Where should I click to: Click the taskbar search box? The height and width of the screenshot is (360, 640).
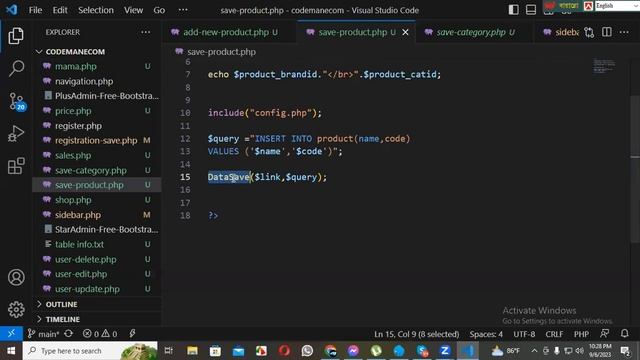(90, 351)
